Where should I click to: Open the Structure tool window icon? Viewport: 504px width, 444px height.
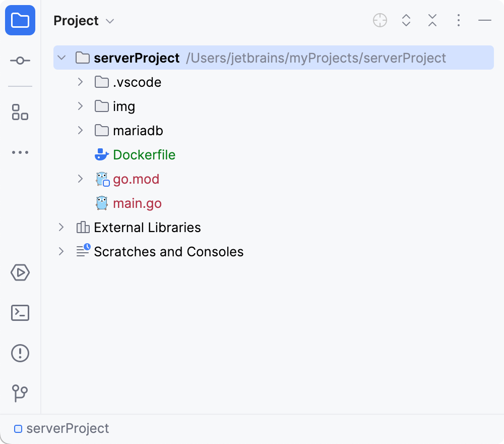tap(20, 112)
